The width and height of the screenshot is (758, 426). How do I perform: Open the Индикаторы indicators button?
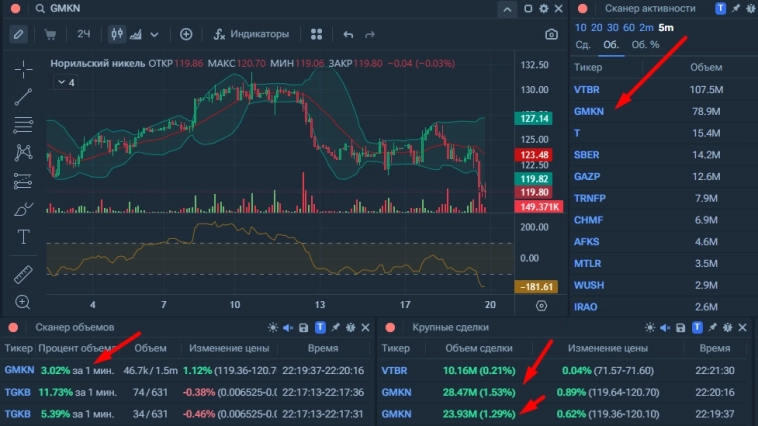(251, 34)
